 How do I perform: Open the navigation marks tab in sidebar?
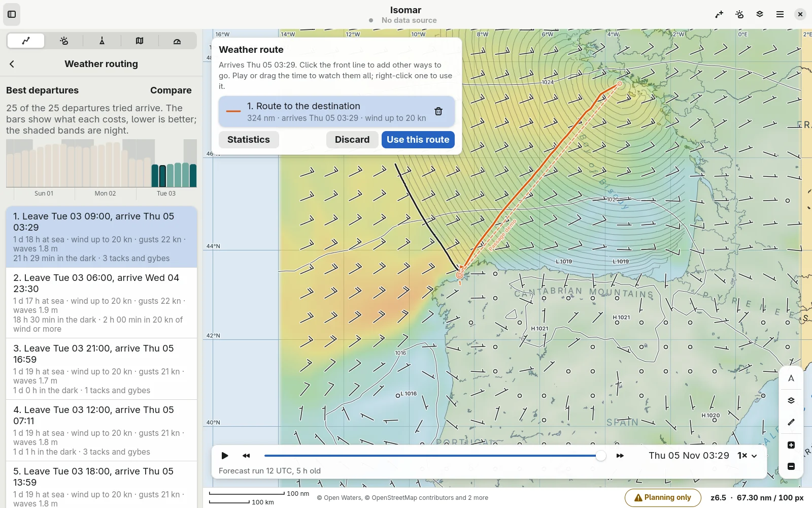click(102, 41)
